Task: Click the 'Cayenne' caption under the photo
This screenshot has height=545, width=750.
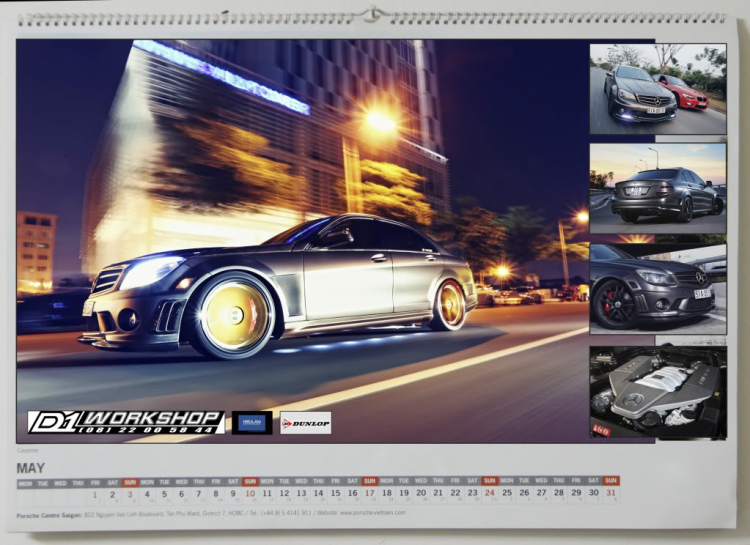Action: [x=27, y=450]
